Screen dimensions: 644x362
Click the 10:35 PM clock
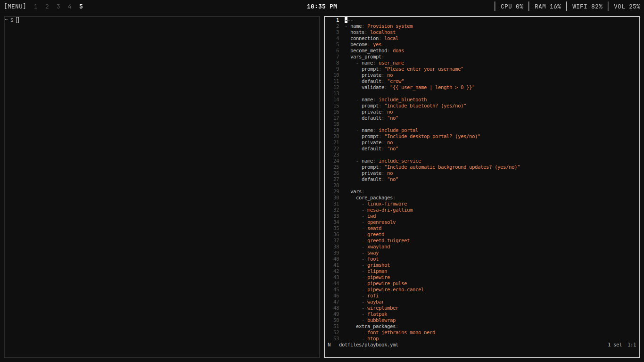coord(322,7)
